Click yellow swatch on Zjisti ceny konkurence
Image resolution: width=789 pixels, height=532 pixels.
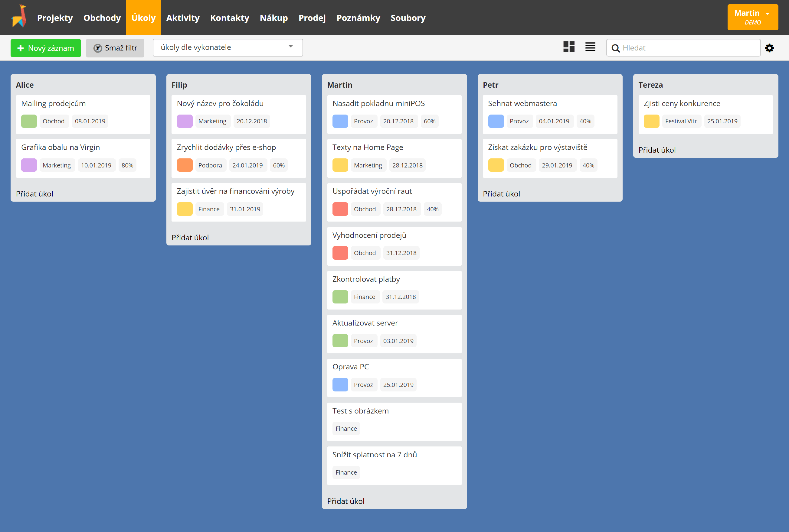tap(652, 121)
